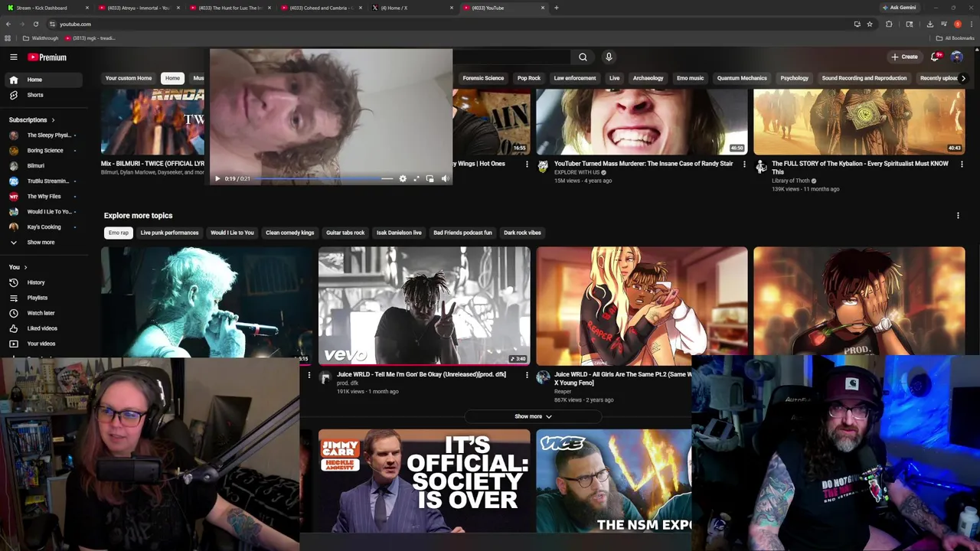Screen dimensions: 980x551
Task: Open Chrome three-dot main menu
Action: (x=971, y=24)
